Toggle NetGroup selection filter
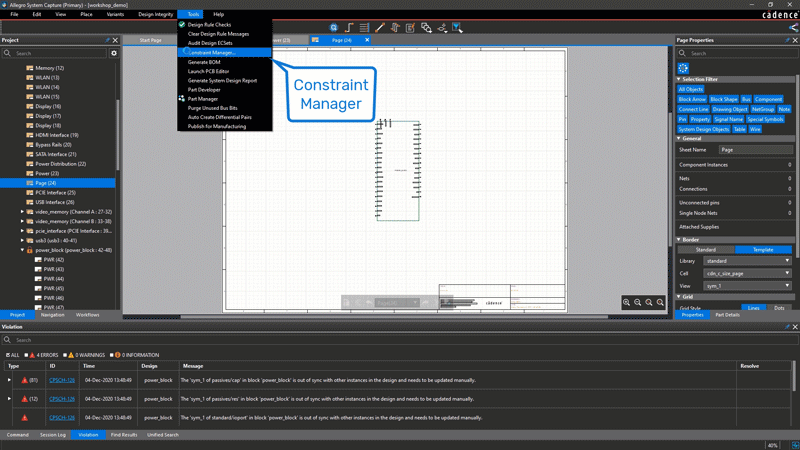 (x=763, y=109)
